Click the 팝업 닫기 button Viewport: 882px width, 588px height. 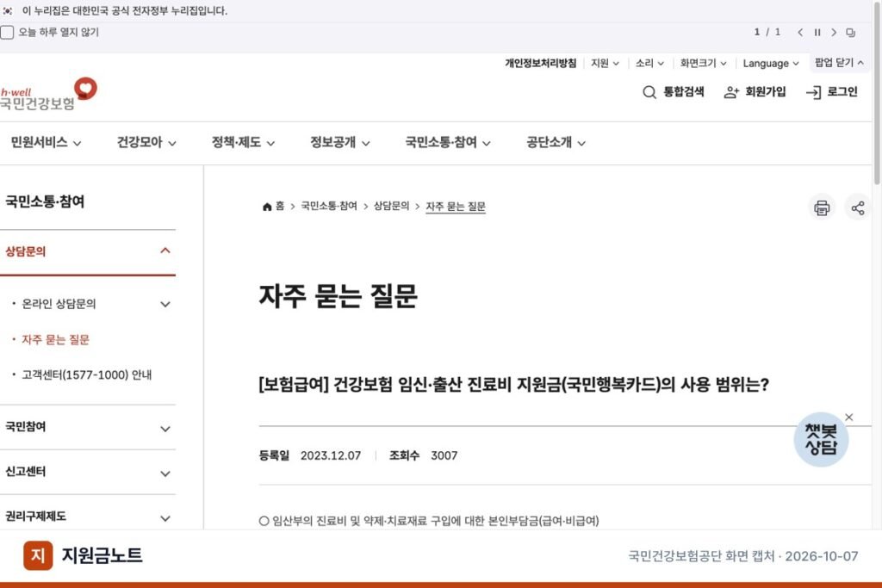pyautogui.click(x=839, y=62)
